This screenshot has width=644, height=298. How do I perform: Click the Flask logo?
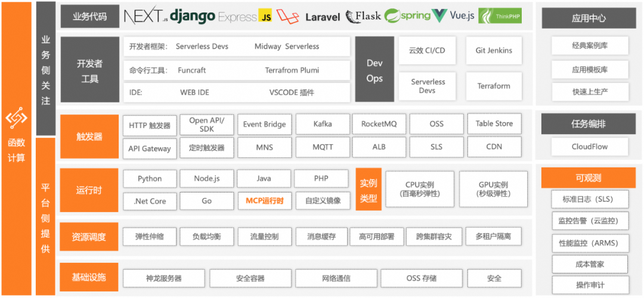(363, 16)
